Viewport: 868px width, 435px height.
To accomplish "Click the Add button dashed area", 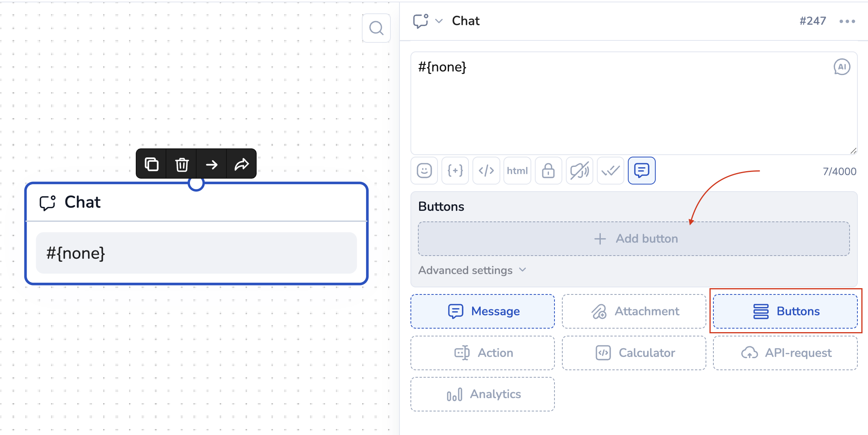I will [x=634, y=239].
